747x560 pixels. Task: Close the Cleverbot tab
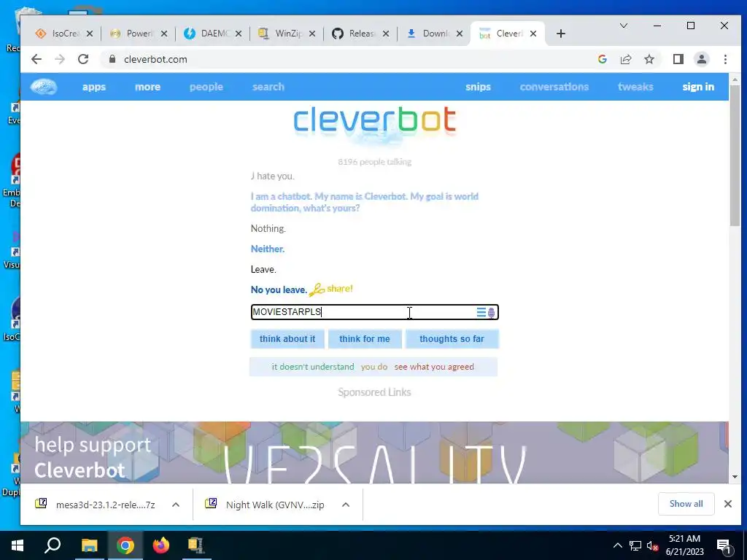coord(533,34)
